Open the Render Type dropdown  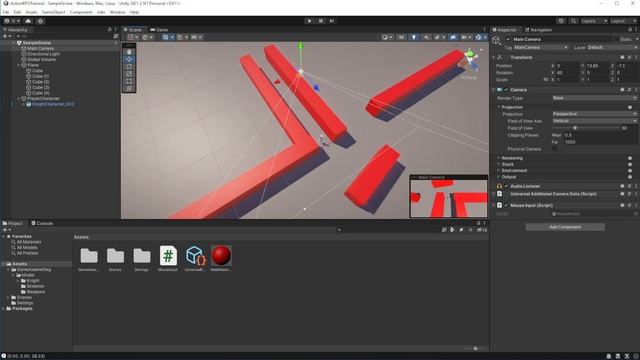594,98
